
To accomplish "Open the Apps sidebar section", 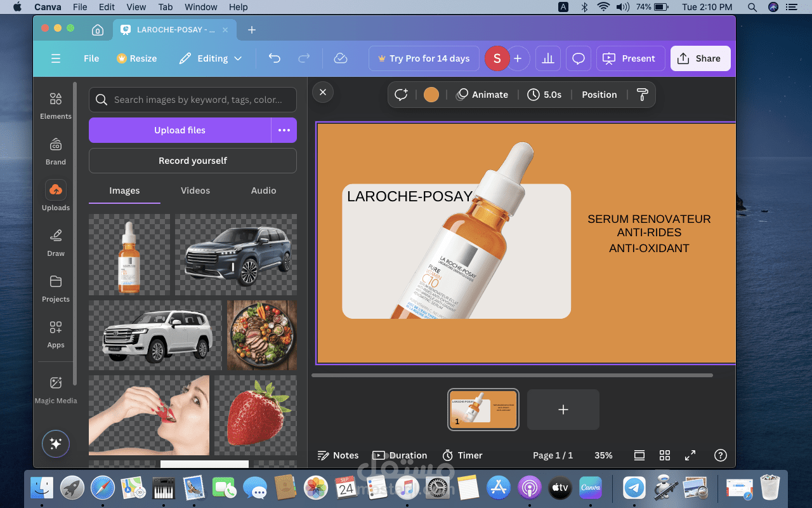I will tap(56, 334).
